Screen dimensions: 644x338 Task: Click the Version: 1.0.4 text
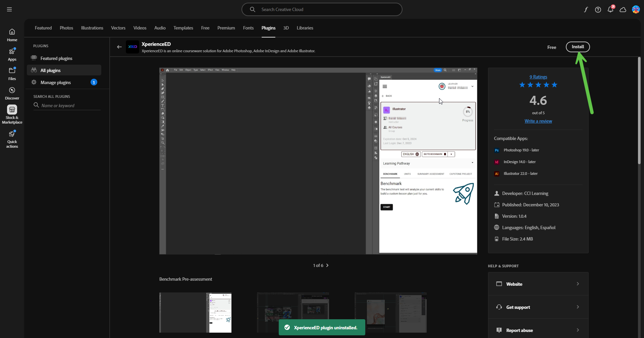(514, 216)
